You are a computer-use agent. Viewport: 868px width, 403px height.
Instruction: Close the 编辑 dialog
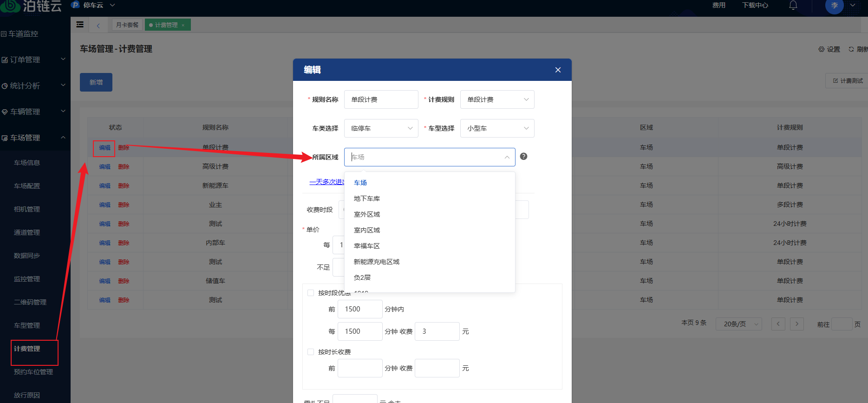click(558, 70)
